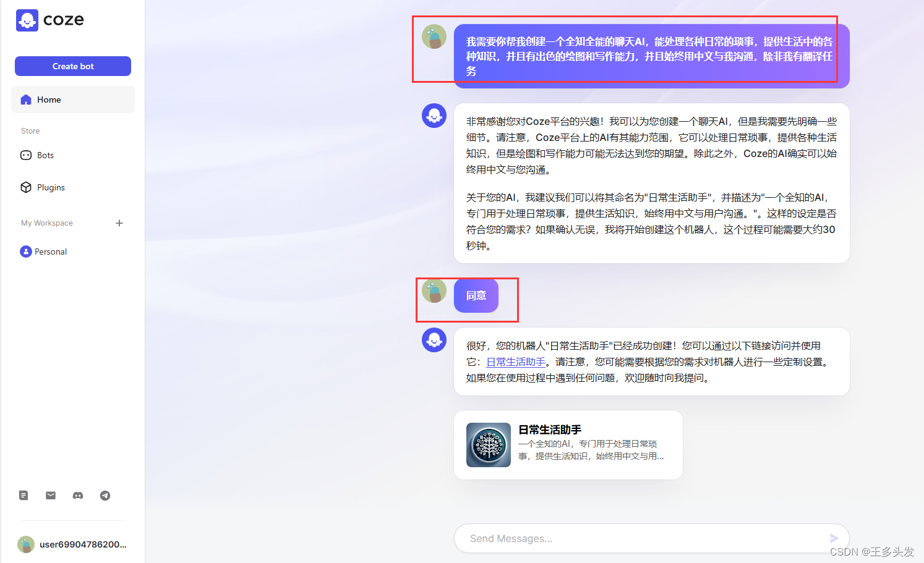Select the Personal workspace

click(x=73, y=252)
